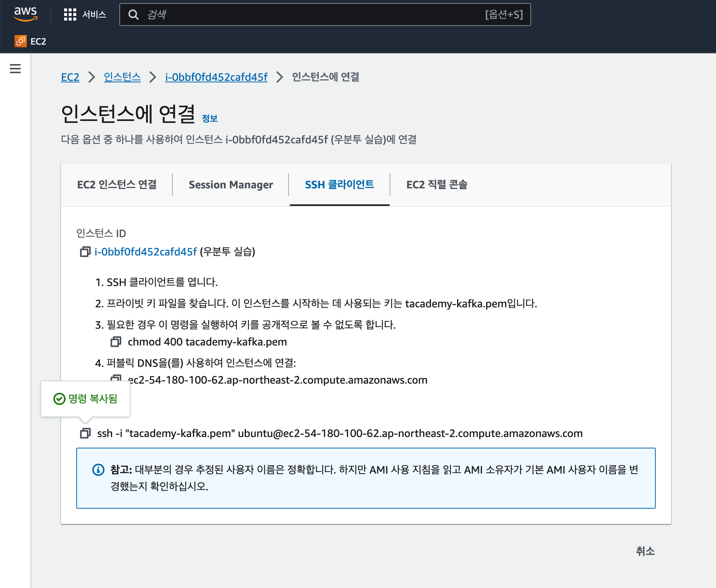Click the 취소 cancel button
This screenshot has width=716, height=588.
point(645,551)
